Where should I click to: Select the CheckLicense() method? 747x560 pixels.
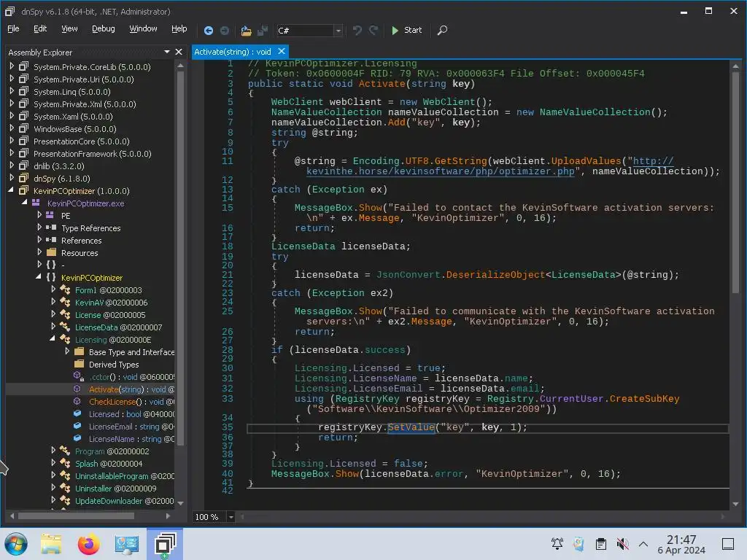pos(131,402)
